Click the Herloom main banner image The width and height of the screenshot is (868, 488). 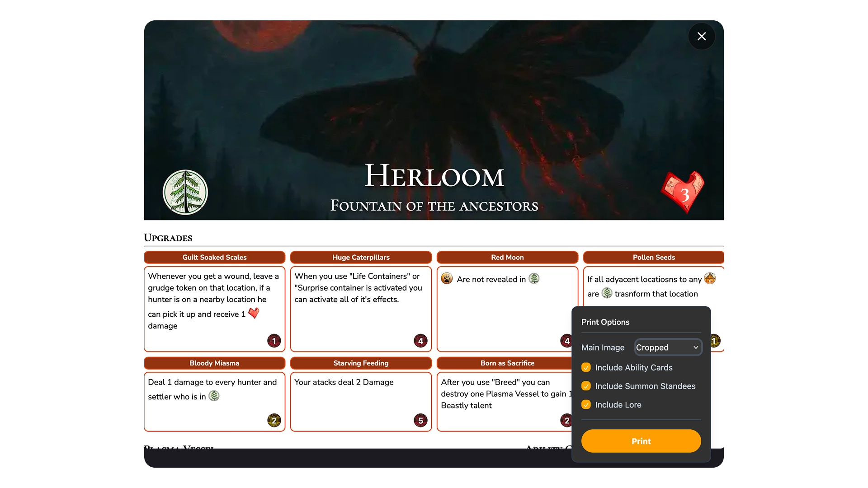(x=434, y=99)
